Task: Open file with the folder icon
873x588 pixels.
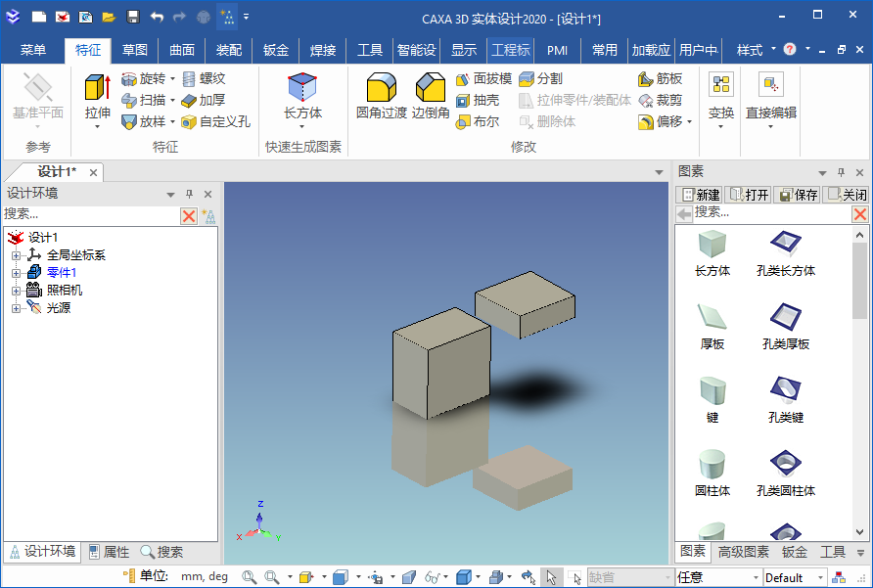Action: click(109, 17)
